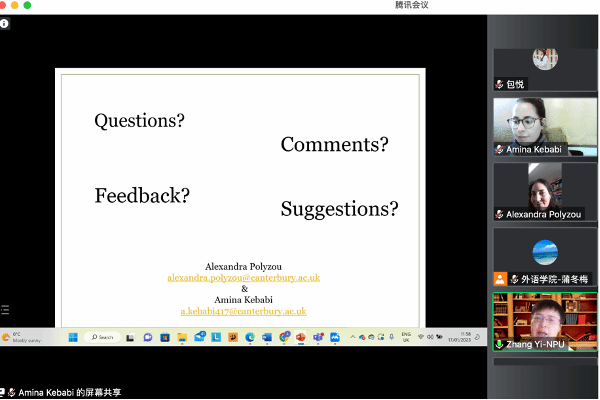
Task: Click the Microsoft Teams icon in taskbar
Action: pyautogui.click(x=317, y=337)
